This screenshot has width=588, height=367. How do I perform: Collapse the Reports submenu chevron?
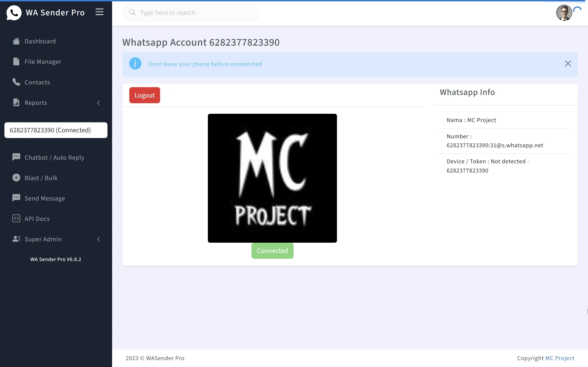(x=99, y=103)
